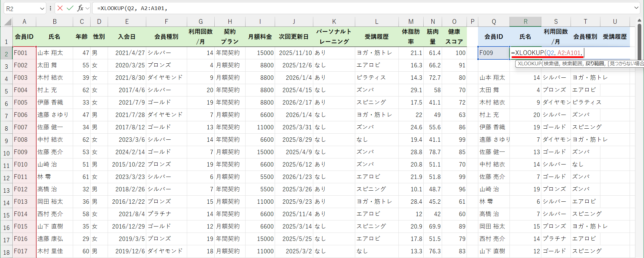The image size is (644, 258).
Task: Click cell H3 with 月額契約
Action: 230,65
